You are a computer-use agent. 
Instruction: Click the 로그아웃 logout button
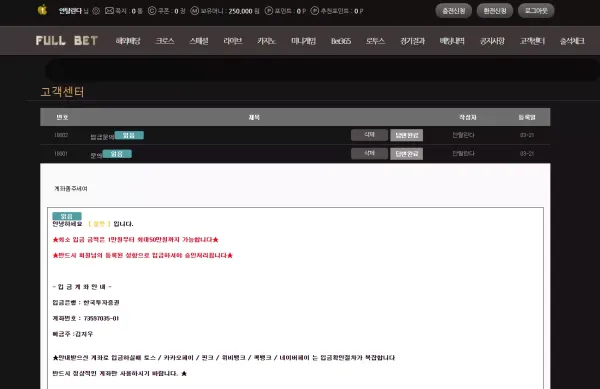point(536,11)
